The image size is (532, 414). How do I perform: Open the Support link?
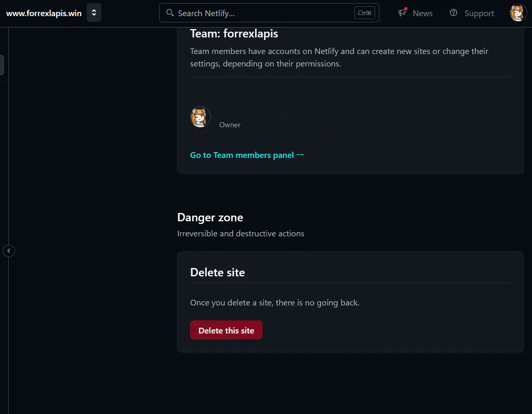click(x=479, y=14)
